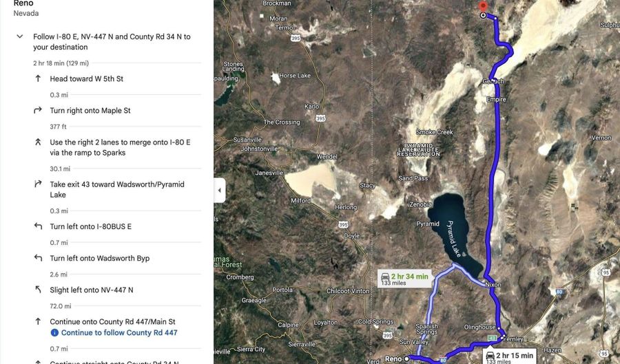
Task: Click Pyramid Lake Paiute Reservation label
Action: click(419, 150)
